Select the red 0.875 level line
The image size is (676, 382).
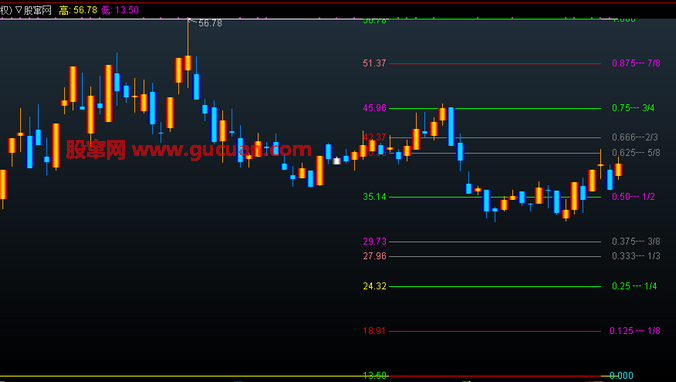pyautogui.click(x=495, y=63)
